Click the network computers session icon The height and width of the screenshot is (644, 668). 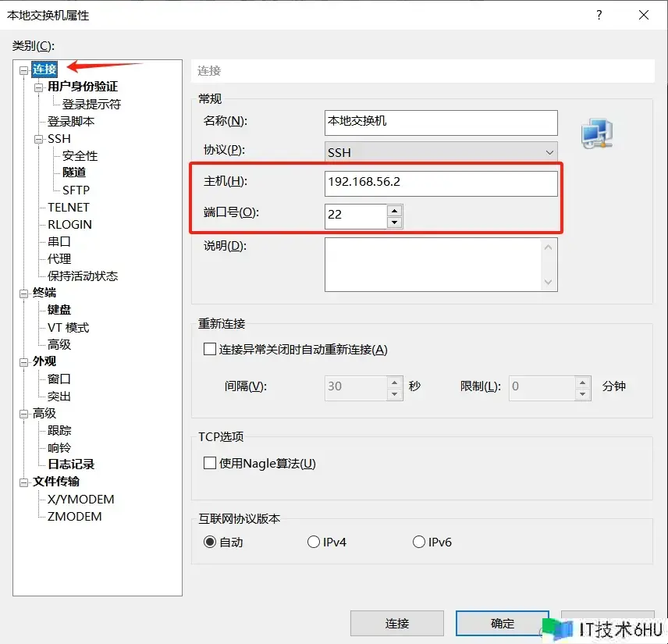[597, 133]
